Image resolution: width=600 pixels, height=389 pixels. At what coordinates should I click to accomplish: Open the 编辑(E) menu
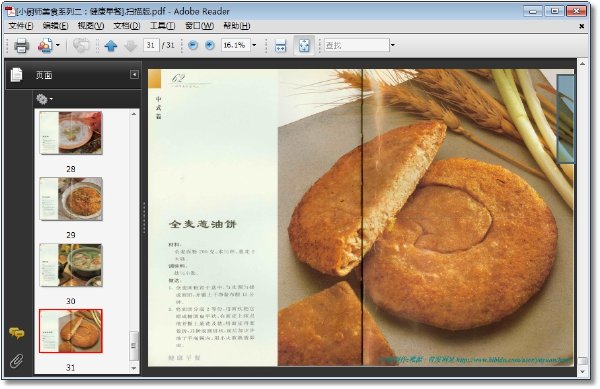(55, 26)
